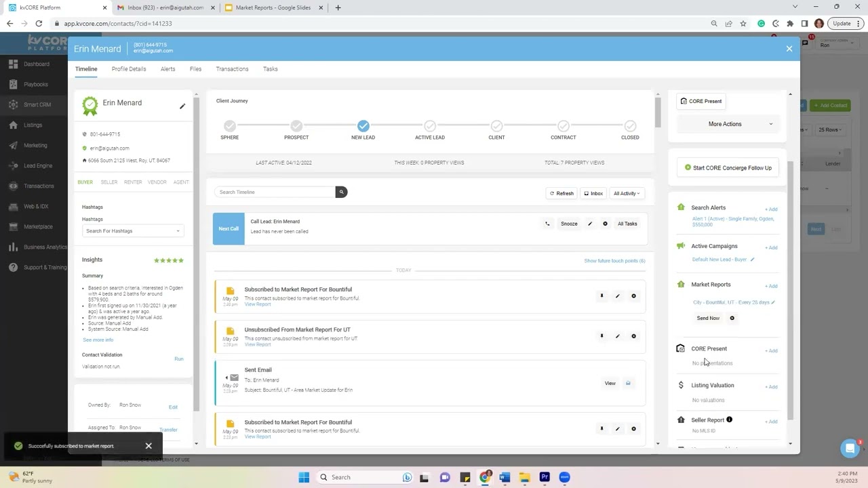Edit contact name with pencil icon
Viewport: 868px width, 488px height.
click(182, 106)
